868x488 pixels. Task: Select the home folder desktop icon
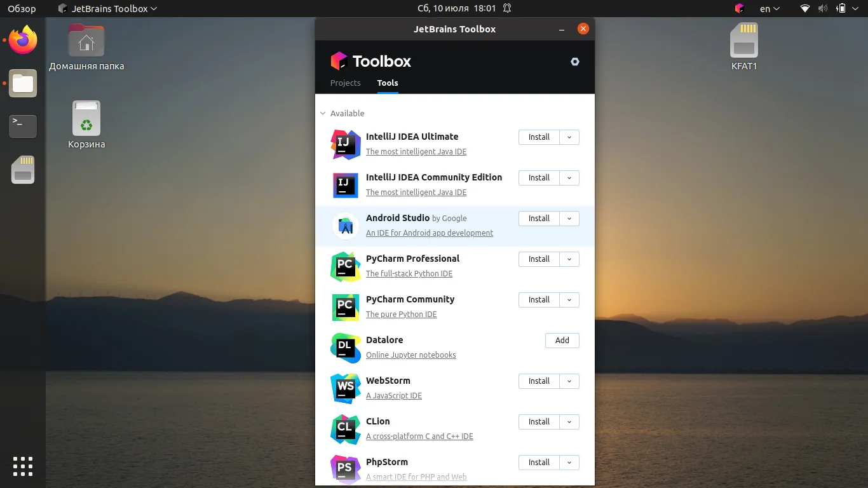coord(86,47)
